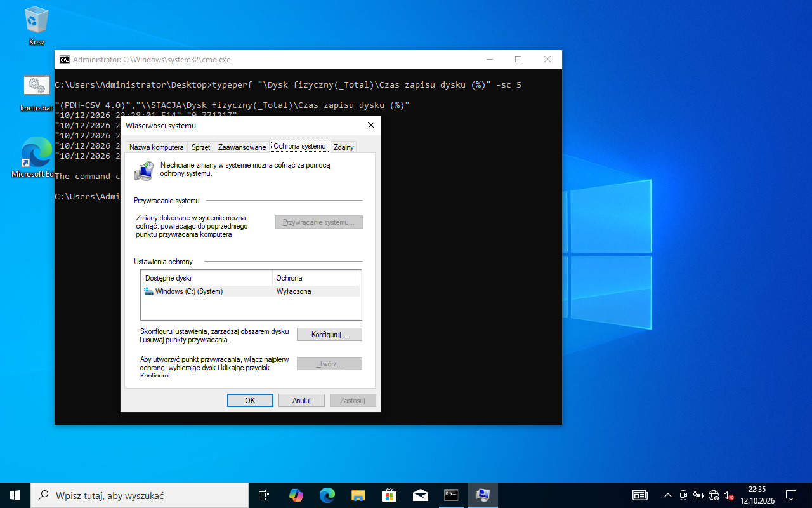The width and height of the screenshot is (812, 508).
Task: Open Task View on the taskbar
Action: pyautogui.click(x=265, y=495)
